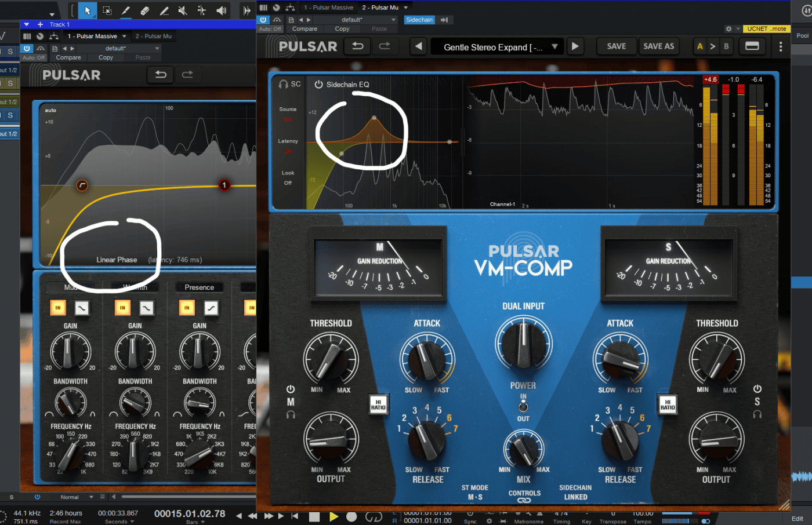Click the Undo arrow in Pulsar VM-Comp
This screenshot has height=525, width=812.
point(358,46)
